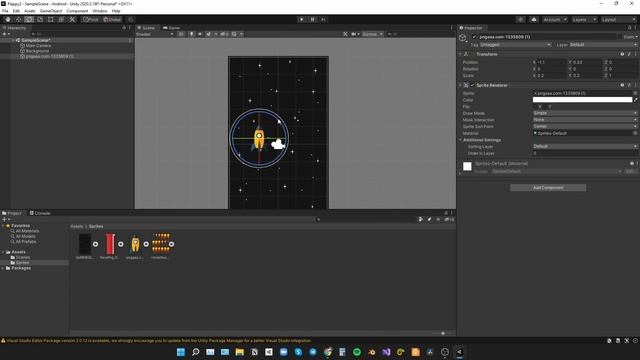Select the Hand tool in the toolbar

pos(7,20)
